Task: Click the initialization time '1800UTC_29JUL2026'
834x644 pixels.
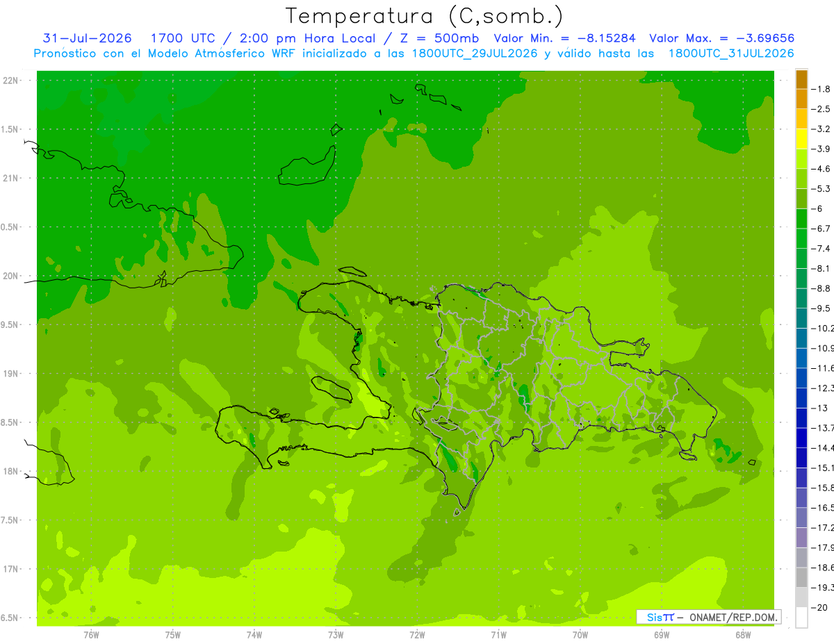Action: 474,53
